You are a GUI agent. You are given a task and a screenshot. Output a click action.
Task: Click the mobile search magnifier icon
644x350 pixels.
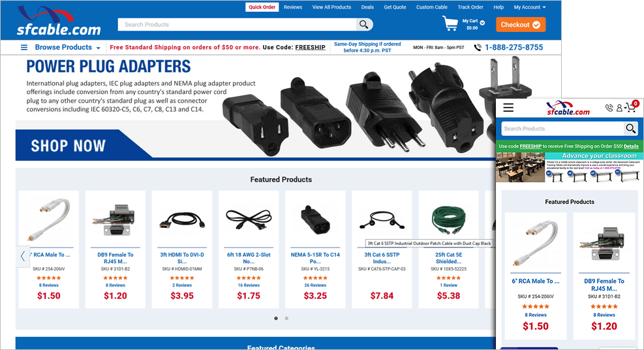(630, 129)
